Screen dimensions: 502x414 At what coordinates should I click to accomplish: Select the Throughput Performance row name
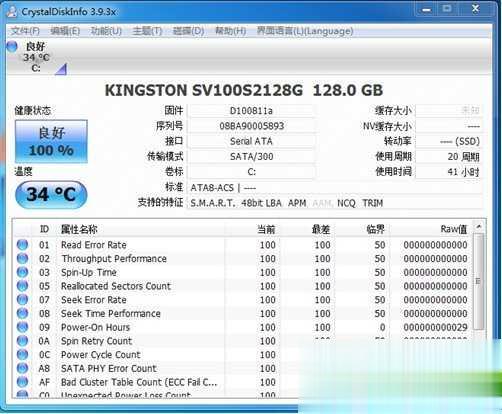(x=114, y=259)
